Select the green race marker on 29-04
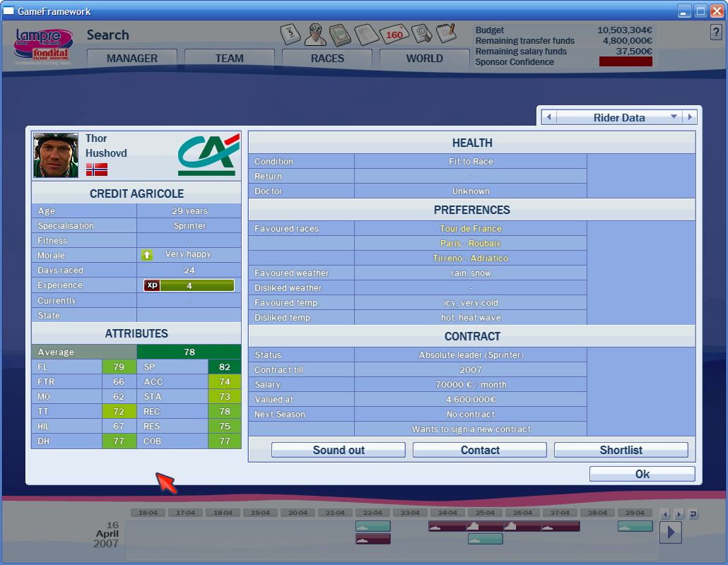Screen dimensions: 728x565 635,526
